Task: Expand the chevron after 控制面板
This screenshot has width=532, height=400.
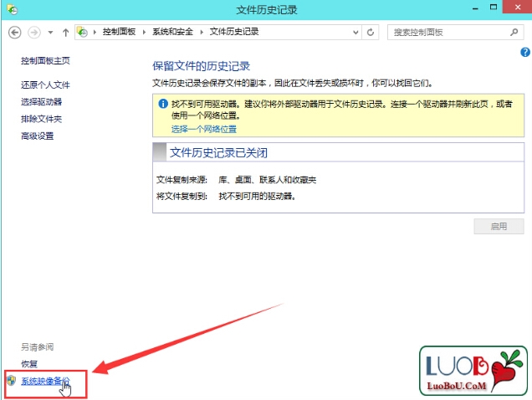Action: click(144, 33)
